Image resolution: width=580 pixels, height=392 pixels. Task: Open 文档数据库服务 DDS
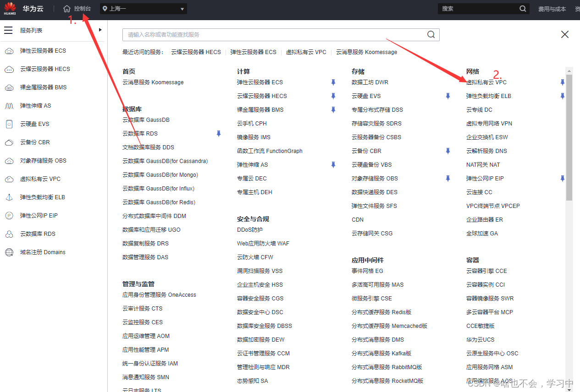pyautogui.click(x=148, y=147)
